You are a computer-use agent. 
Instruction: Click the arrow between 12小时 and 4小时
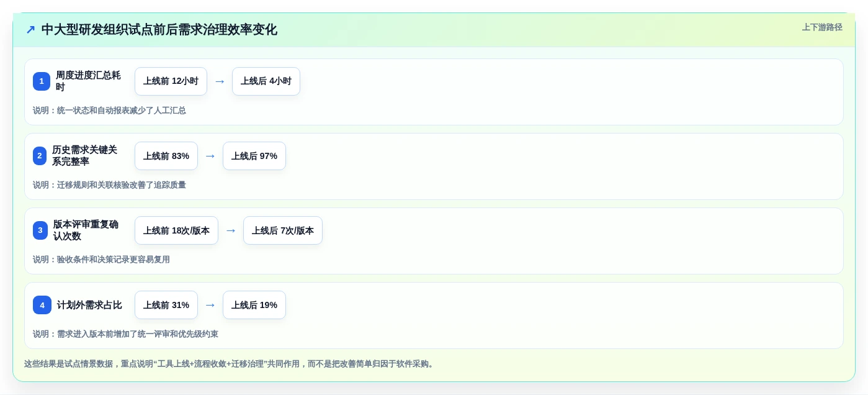pos(220,81)
